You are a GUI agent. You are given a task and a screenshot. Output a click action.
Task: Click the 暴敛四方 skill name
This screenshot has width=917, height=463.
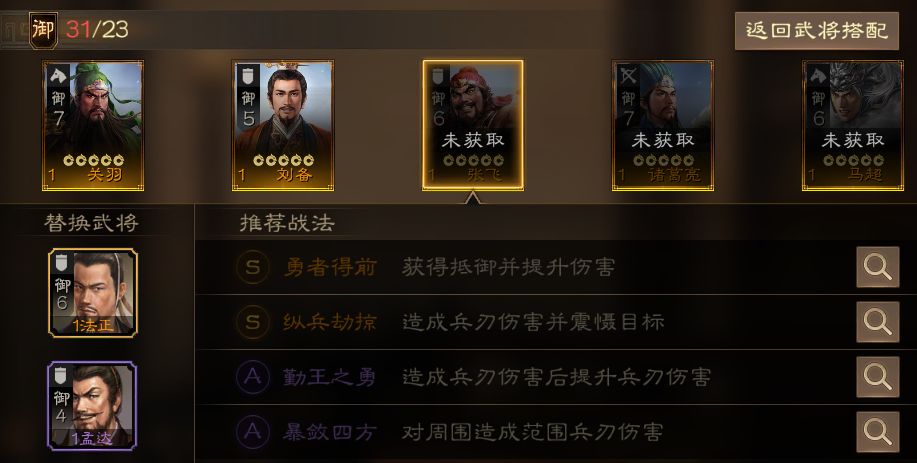(330, 432)
